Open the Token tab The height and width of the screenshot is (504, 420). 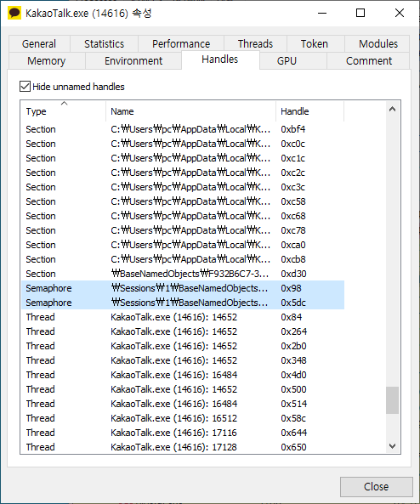point(315,43)
